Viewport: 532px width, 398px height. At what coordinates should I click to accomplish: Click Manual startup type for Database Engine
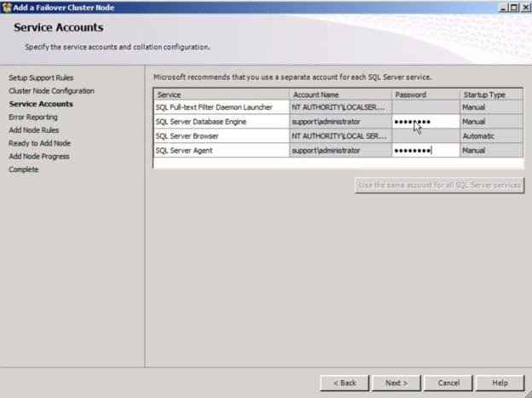[491, 122]
